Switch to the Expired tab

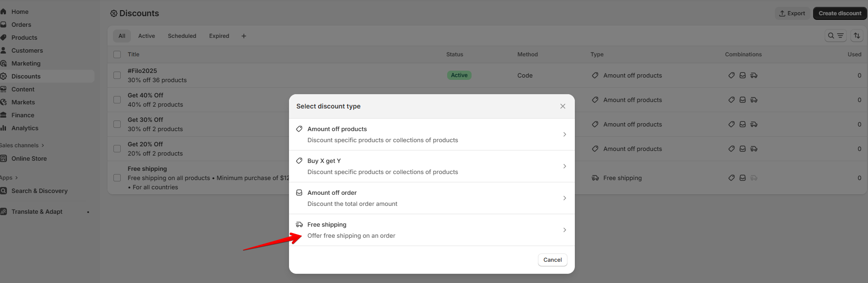219,36
